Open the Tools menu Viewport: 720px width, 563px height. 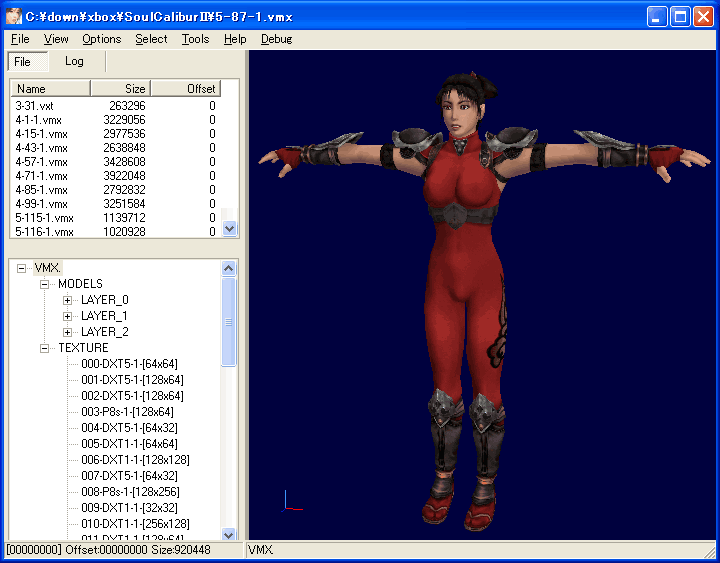pos(195,39)
